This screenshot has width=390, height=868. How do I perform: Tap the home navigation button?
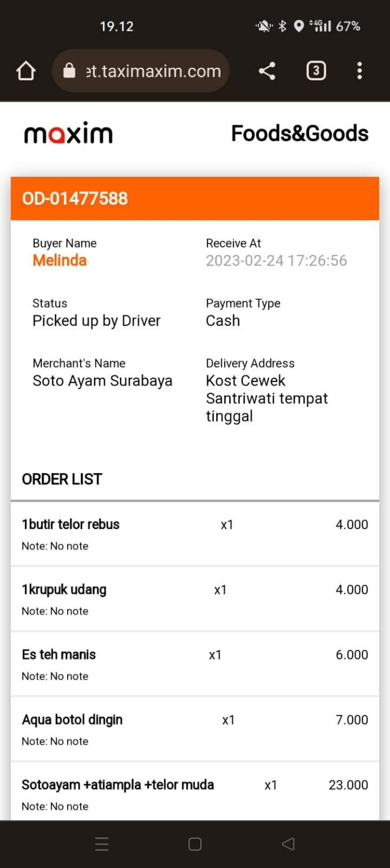[195, 843]
